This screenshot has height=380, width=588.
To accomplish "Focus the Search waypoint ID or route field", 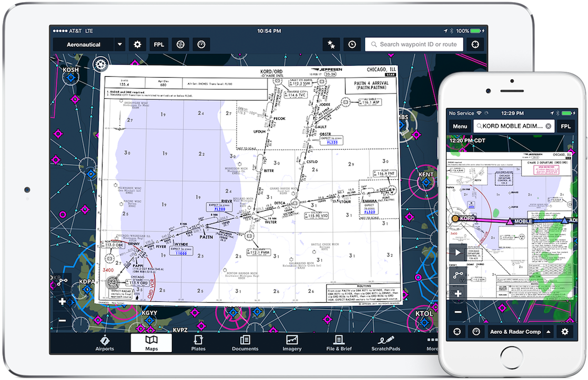I will (x=414, y=45).
